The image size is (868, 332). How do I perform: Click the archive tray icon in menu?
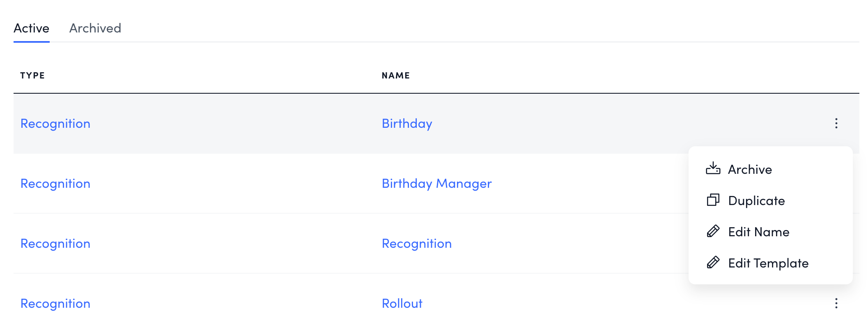(713, 168)
